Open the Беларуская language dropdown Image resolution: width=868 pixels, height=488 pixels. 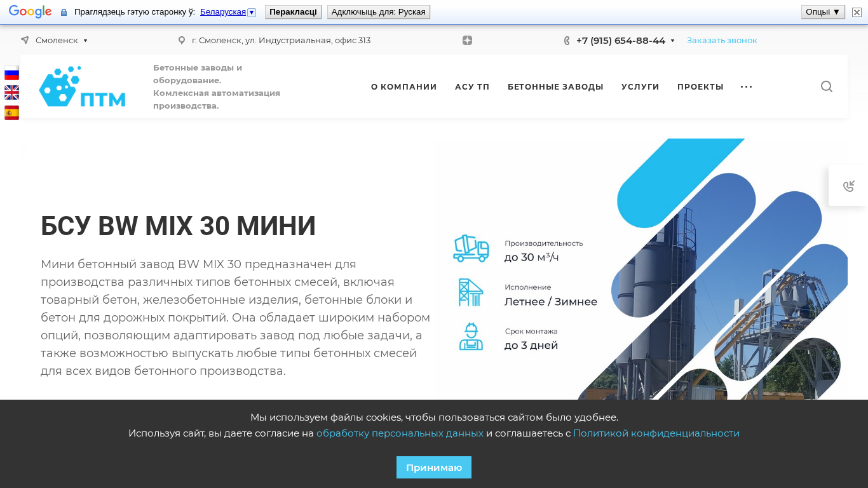pyautogui.click(x=227, y=12)
